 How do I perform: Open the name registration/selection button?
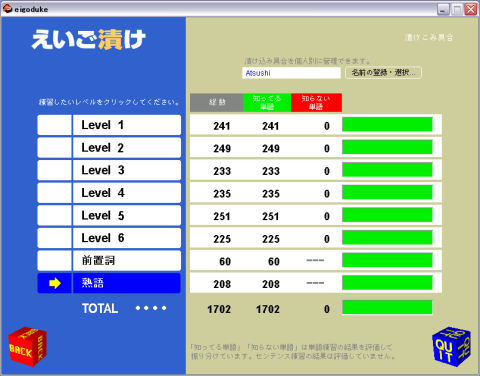pyautogui.click(x=383, y=73)
